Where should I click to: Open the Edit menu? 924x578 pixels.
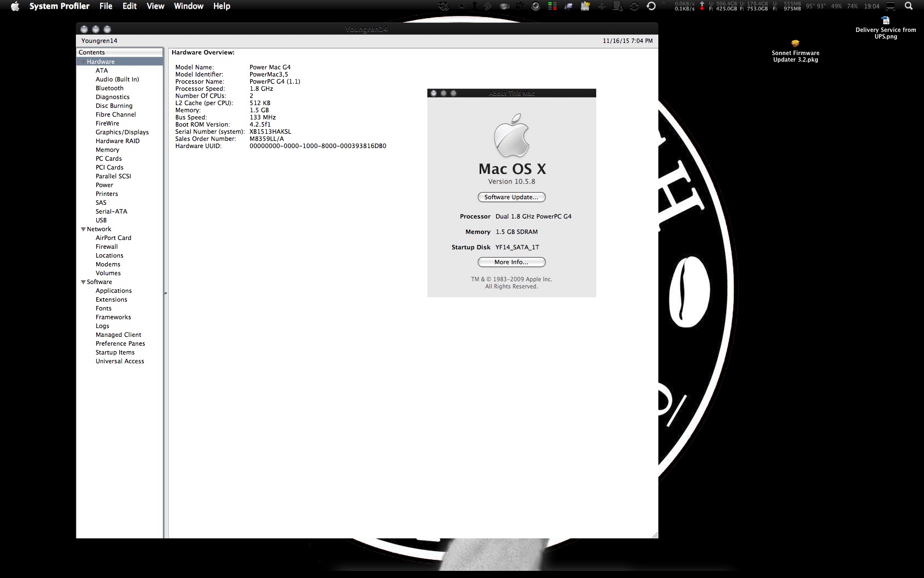[x=130, y=6]
